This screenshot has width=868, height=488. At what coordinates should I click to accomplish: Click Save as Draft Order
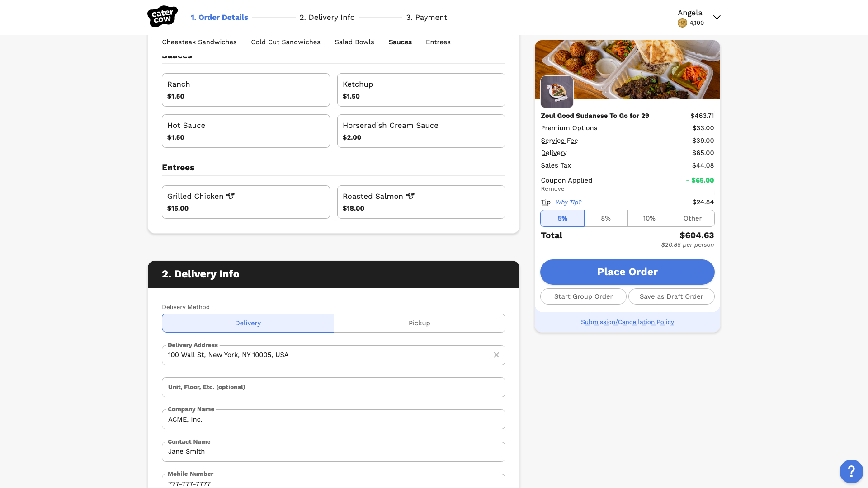671,296
